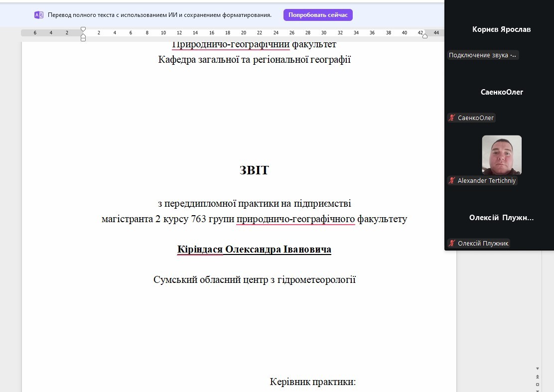The height and width of the screenshot is (392, 554).
Task: Click the underlined name Кіріндася Олександра Івановича
Action: pyautogui.click(x=254, y=249)
